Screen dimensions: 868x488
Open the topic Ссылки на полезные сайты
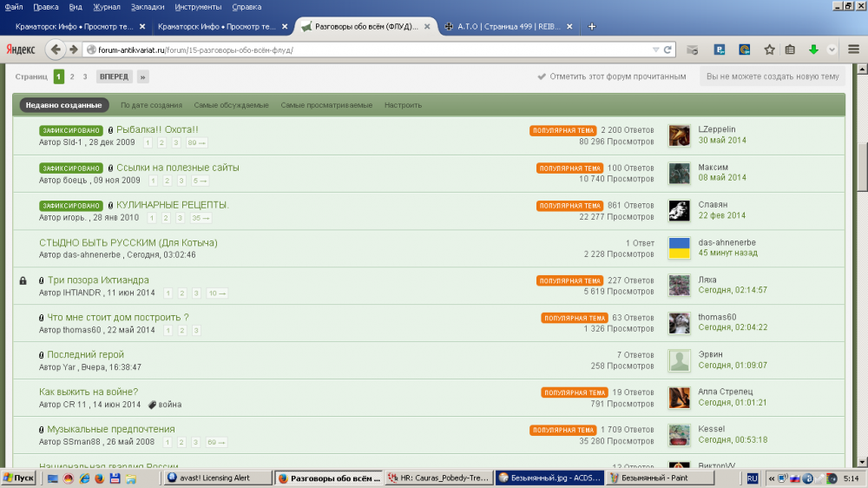coord(178,168)
